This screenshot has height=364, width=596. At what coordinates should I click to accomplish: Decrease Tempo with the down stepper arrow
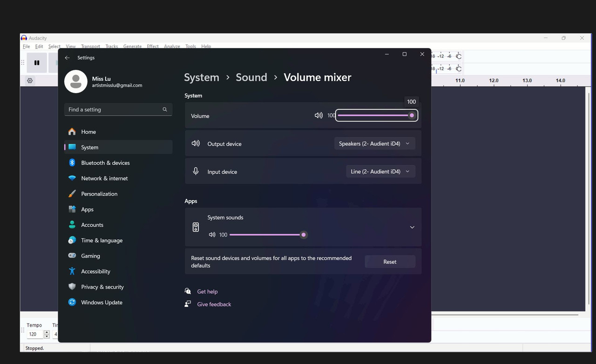click(x=47, y=337)
